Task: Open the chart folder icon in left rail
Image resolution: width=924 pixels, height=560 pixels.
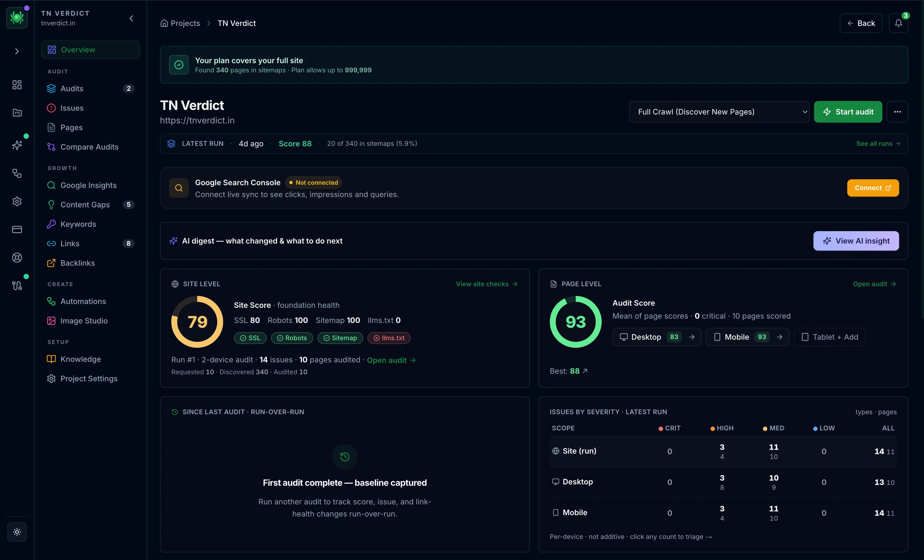Action: (x=17, y=113)
